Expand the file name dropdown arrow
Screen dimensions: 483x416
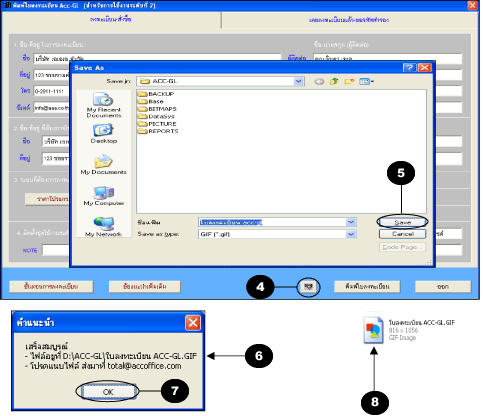click(351, 222)
